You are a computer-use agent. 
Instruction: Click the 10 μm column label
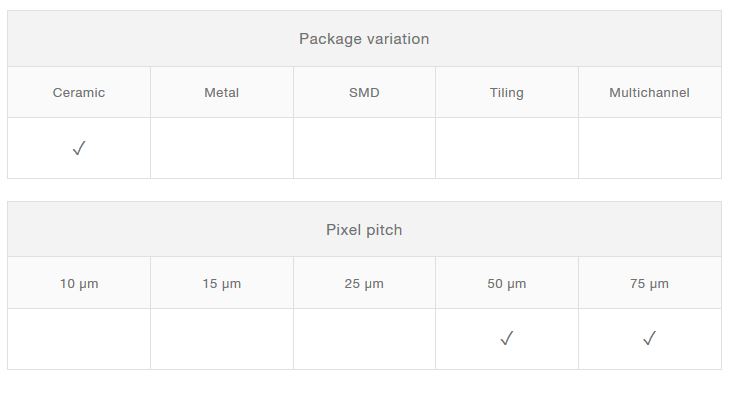pyautogui.click(x=79, y=284)
